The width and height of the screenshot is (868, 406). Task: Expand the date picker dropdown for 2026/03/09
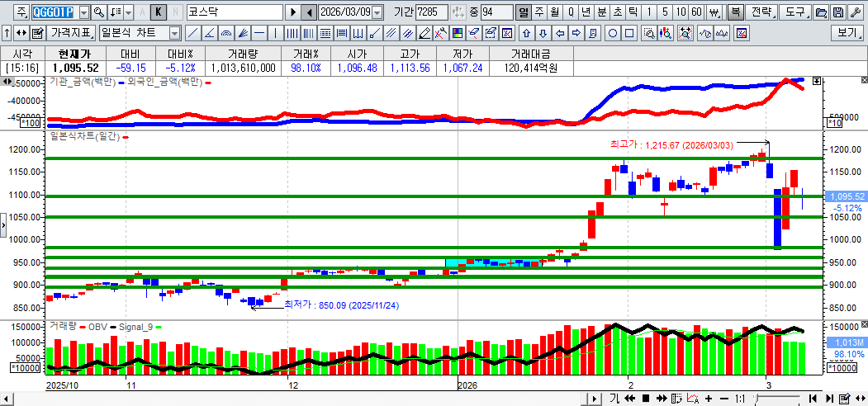[x=377, y=12]
